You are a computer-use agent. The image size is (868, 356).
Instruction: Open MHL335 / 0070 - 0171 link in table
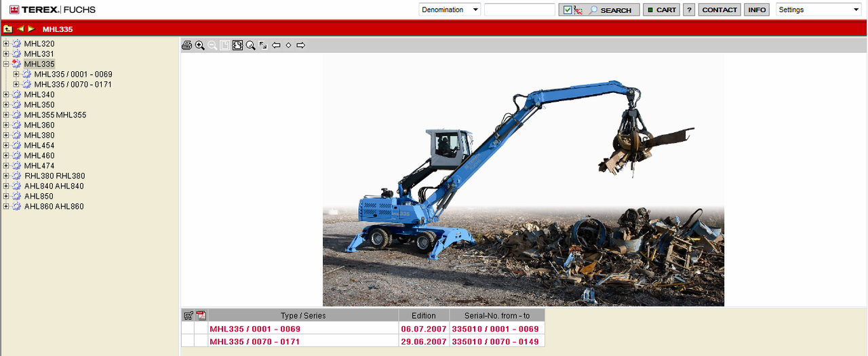[x=255, y=342]
